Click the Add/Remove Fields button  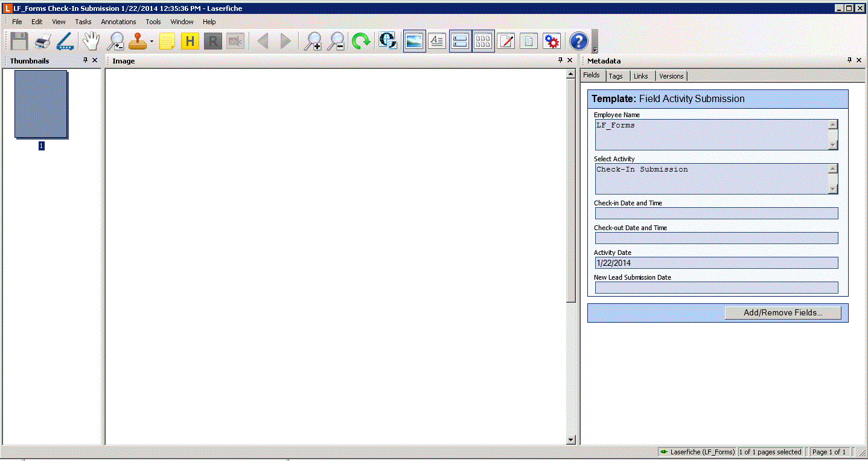[x=783, y=313]
